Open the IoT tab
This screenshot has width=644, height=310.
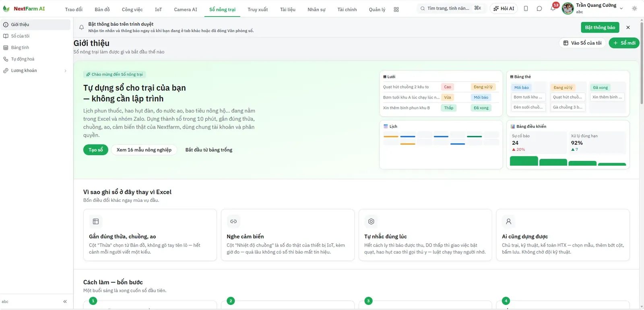pyautogui.click(x=158, y=9)
